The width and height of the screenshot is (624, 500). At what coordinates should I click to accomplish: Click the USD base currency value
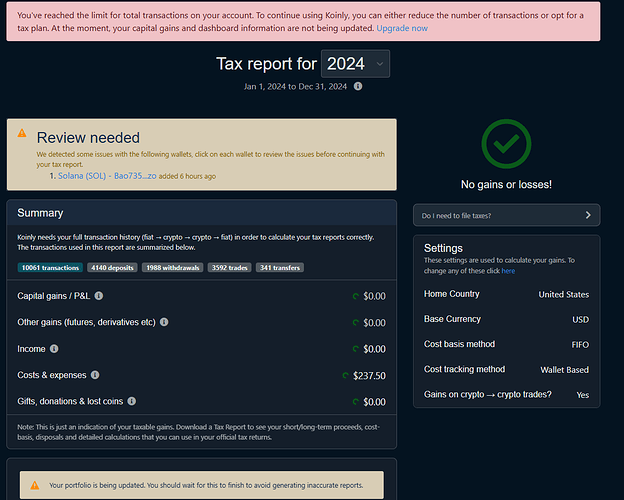click(581, 320)
